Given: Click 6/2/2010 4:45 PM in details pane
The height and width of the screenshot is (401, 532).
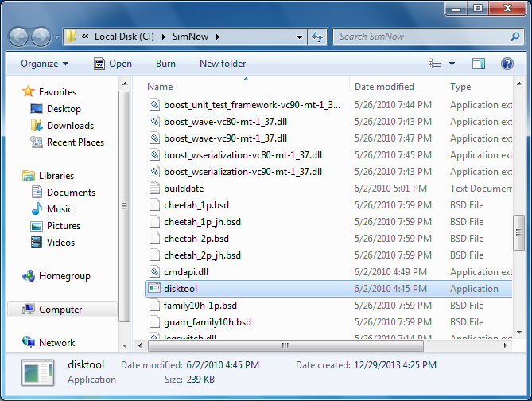Looking at the screenshot, I should click(223, 365).
